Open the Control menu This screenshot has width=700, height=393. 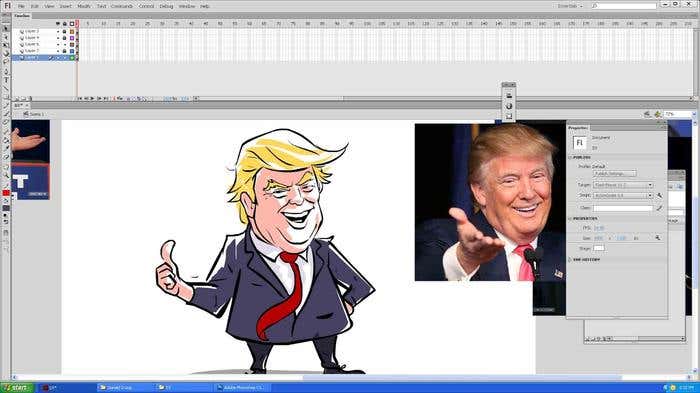click(146, 6)
